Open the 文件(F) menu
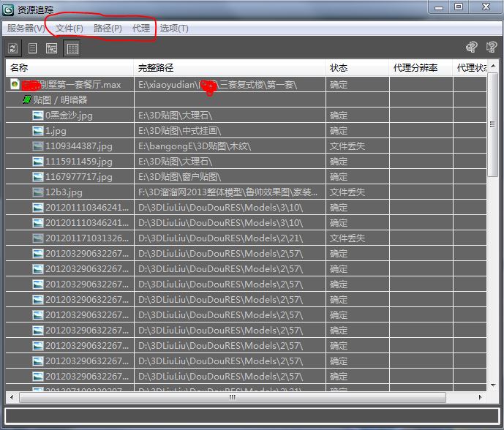The image size is (504, 430). tap(69, 29)
